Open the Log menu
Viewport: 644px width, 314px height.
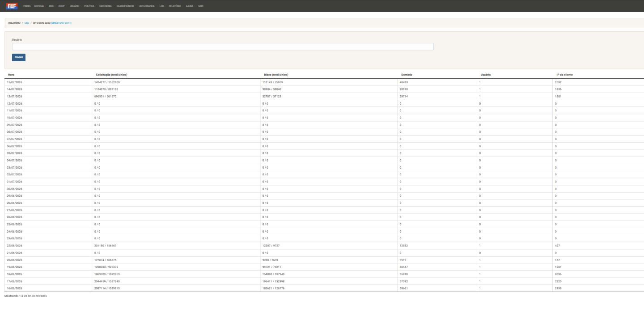click(x=162, y=6)
